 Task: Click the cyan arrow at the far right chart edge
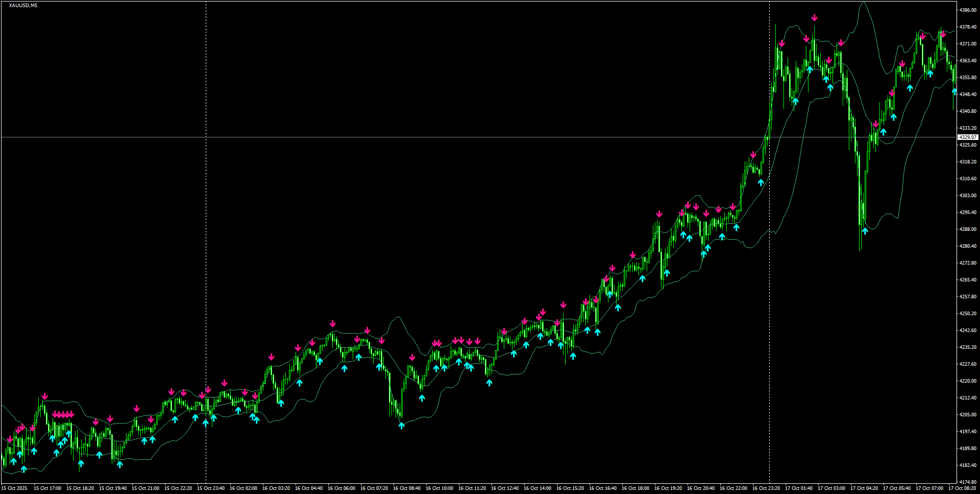click(954, 90)
